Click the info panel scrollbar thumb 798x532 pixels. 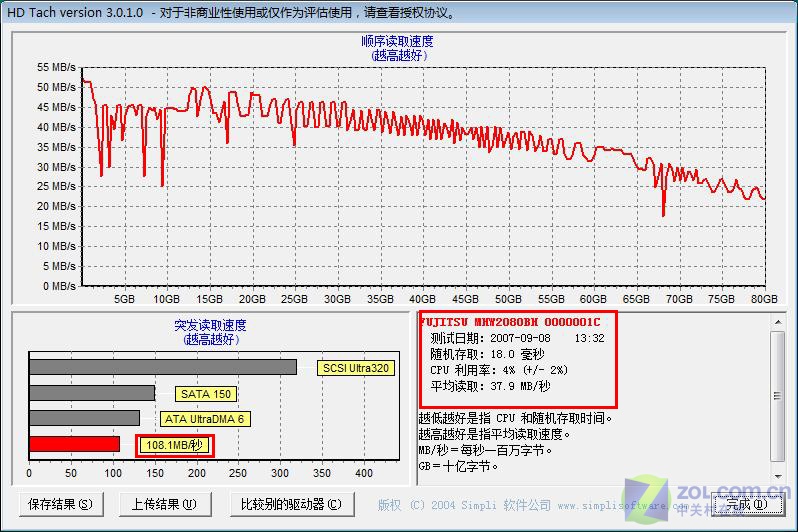[x=778, y=396]
